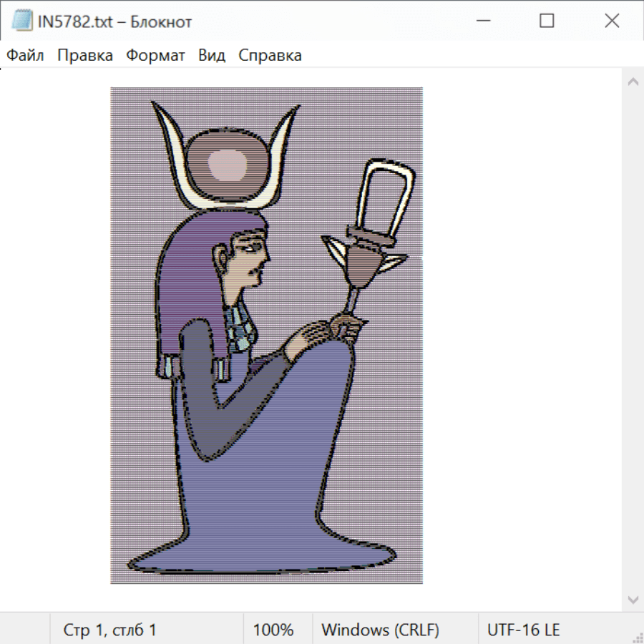
Task: Click the IN5782.txt title bar text
Action: [x=114, y=21]
